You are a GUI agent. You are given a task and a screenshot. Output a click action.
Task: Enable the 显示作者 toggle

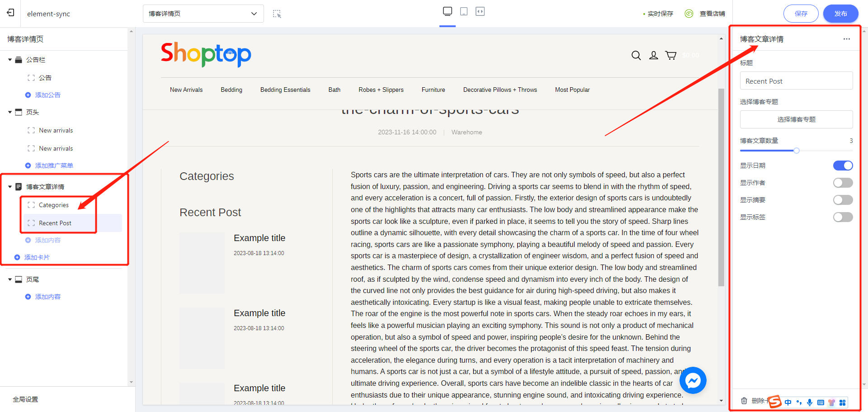click(843, 183)
